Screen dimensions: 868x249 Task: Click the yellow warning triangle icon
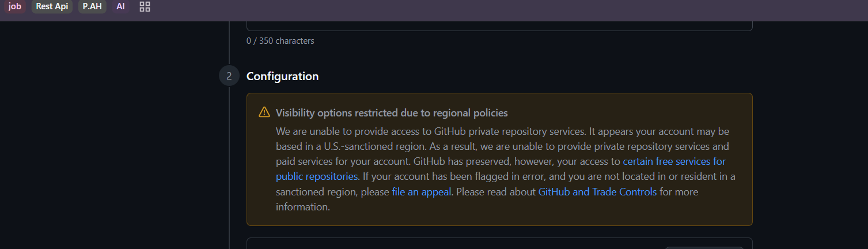click(x=264, y=112)
